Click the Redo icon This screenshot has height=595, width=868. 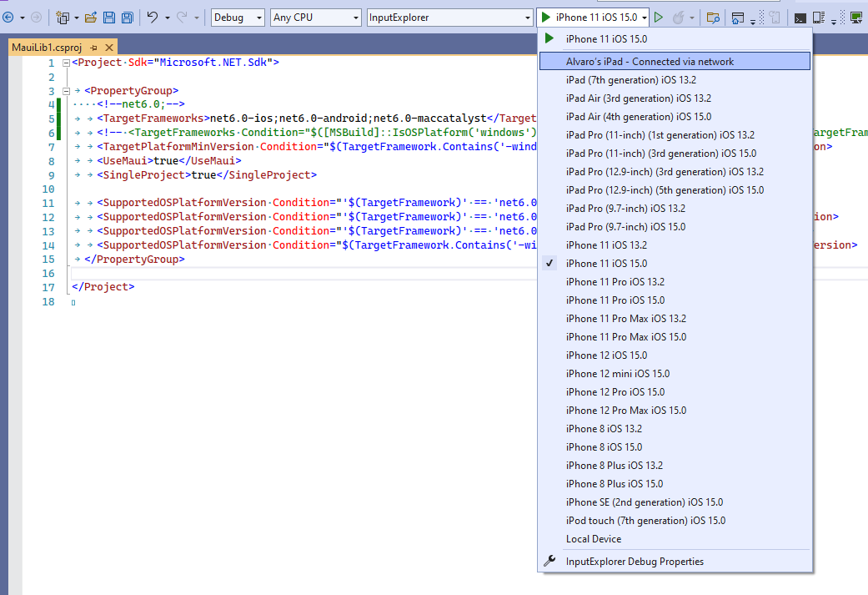182,17
